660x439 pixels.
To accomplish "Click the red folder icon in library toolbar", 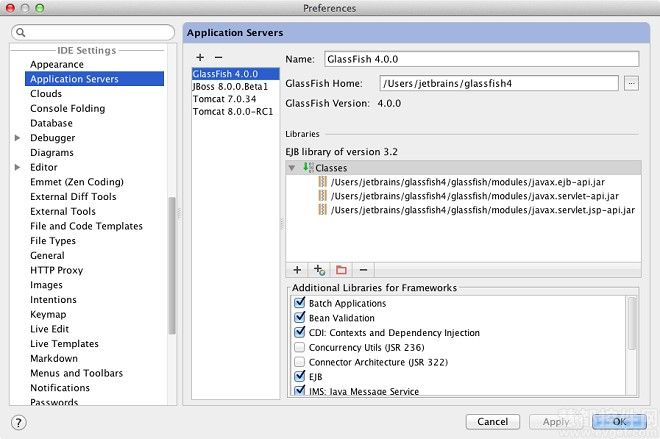I will (x=341, y=270).
